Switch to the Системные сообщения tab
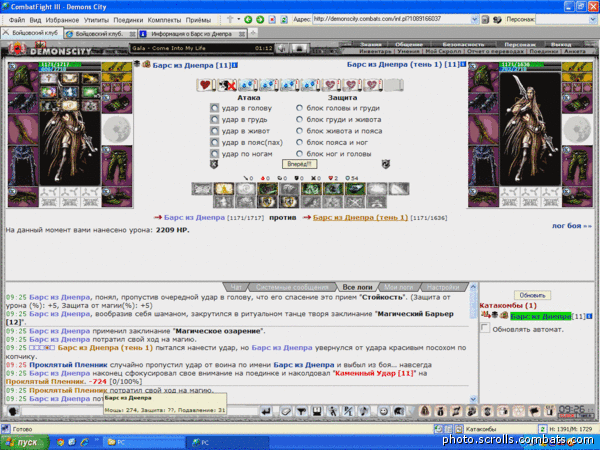 tap(292, 287)
